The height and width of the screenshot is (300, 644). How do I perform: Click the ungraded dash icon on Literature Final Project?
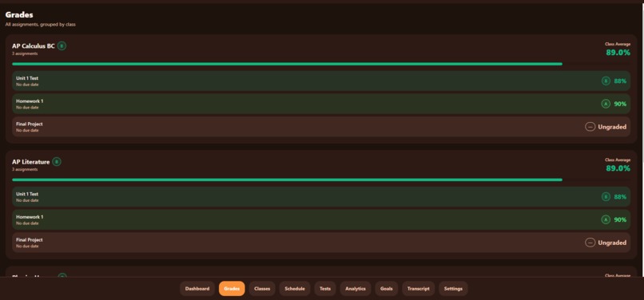tap(590, 243)
